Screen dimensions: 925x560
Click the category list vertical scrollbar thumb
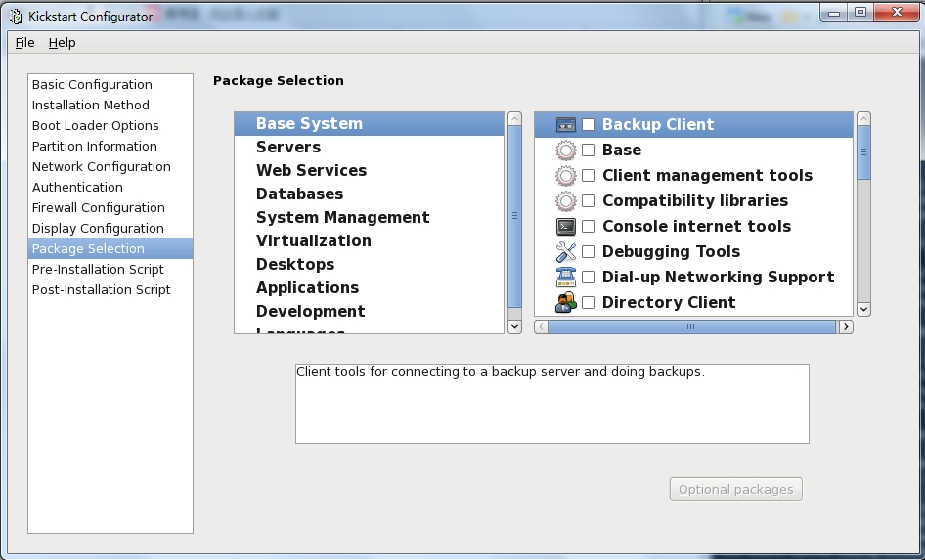click(x=514, y=216)
